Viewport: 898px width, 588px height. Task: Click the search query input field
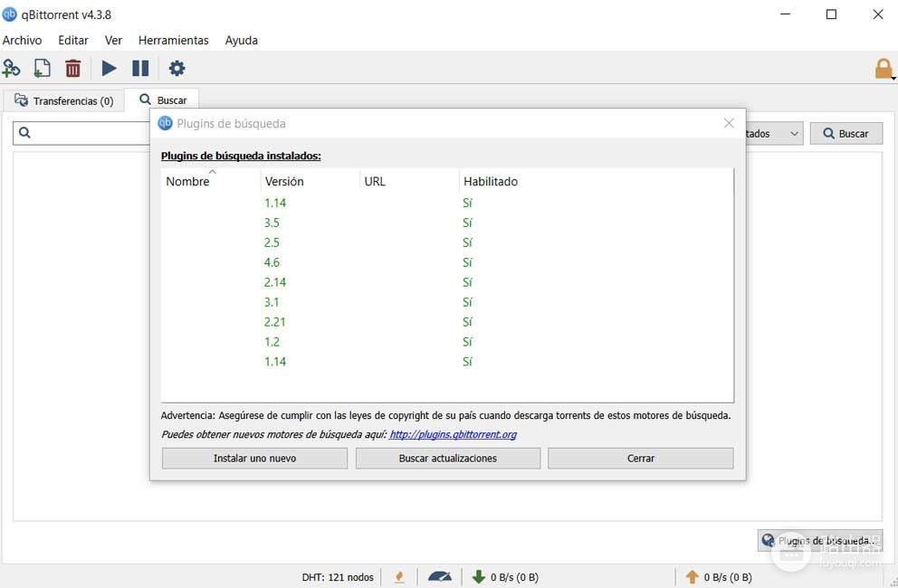tap(81, 133)
